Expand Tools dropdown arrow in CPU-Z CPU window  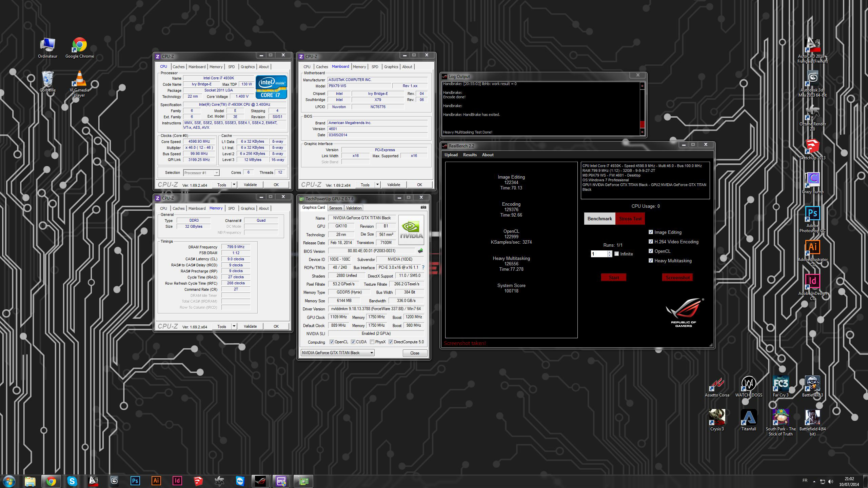(x=234, y=185)
